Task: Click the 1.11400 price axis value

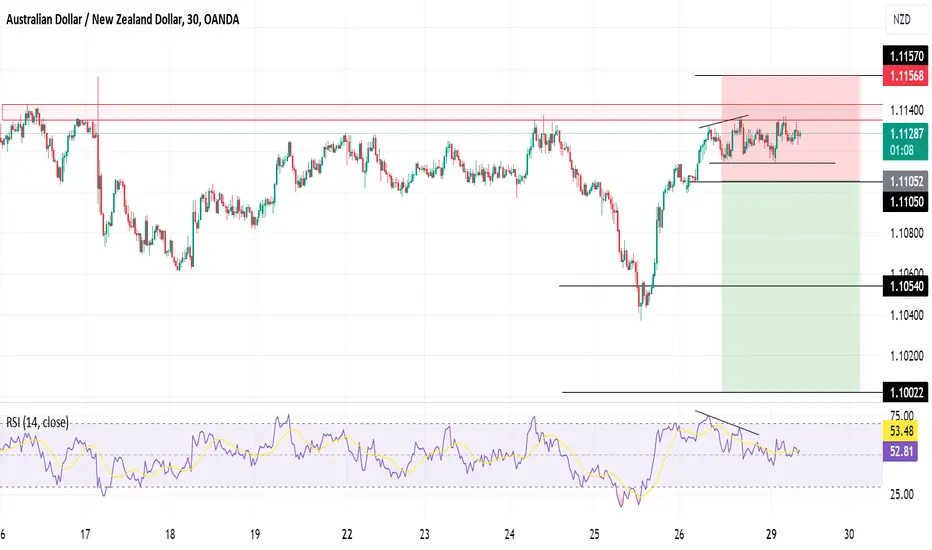Action: [906, 110]
